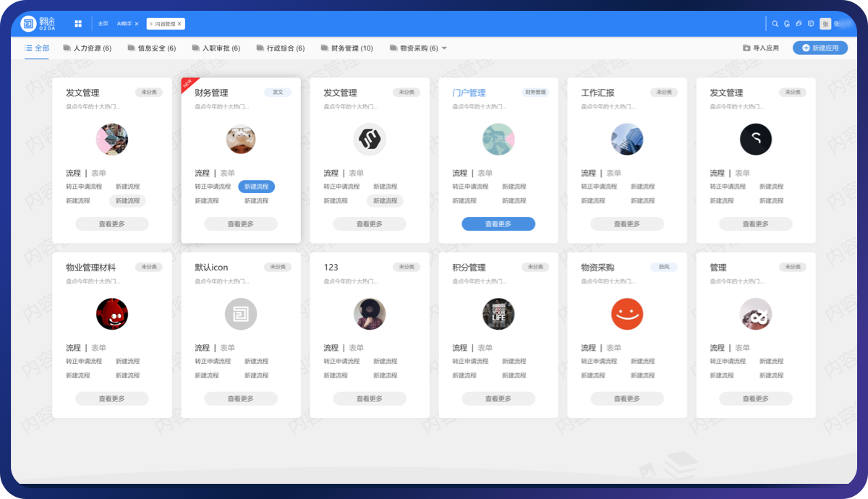Image resolution: width=868 pixels, height=499 pixels.
Task: Click the 123 card avatar photo
Action: click(x=370, y=314)
